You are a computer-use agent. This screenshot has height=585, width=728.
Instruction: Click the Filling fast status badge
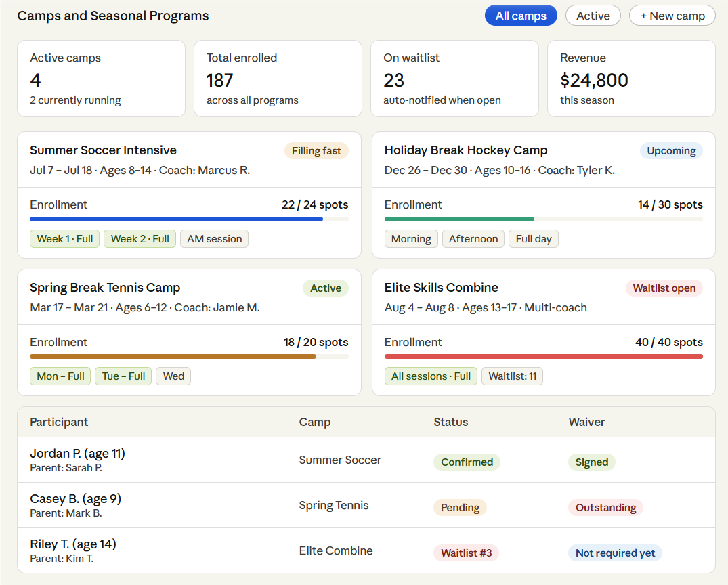click(316, 150)
